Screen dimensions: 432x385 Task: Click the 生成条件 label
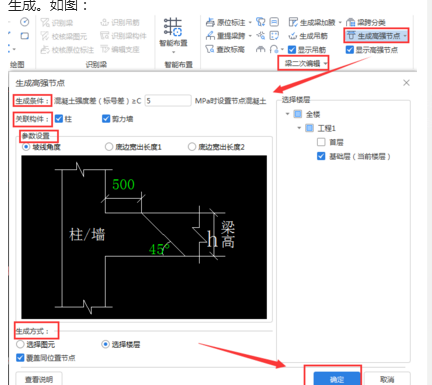pyautogui.click(x=32, y=101)
